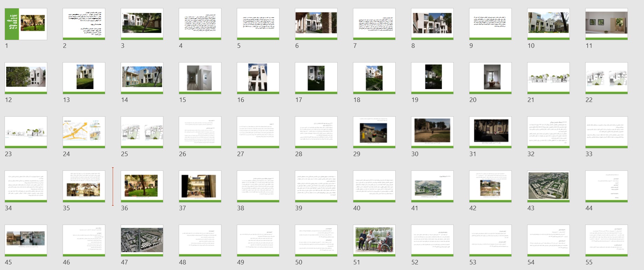Select slide 45 thumbnail with two photos

(26, 241)
